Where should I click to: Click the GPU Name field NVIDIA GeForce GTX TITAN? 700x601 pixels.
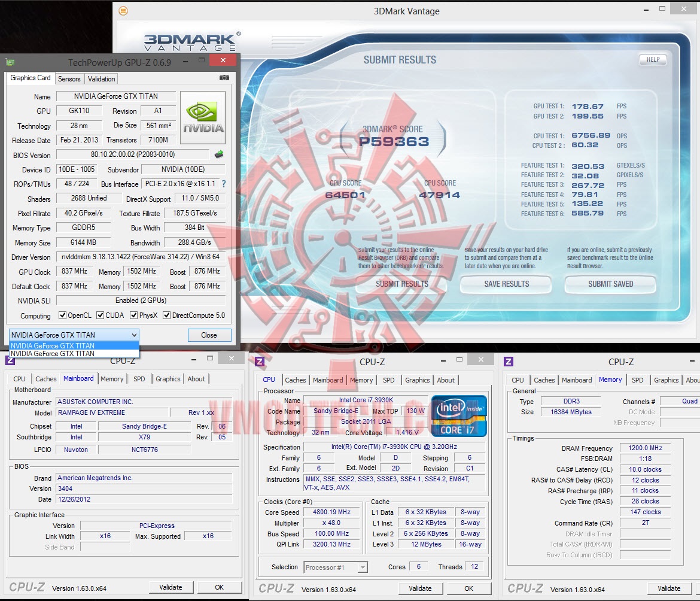[116, 96]
